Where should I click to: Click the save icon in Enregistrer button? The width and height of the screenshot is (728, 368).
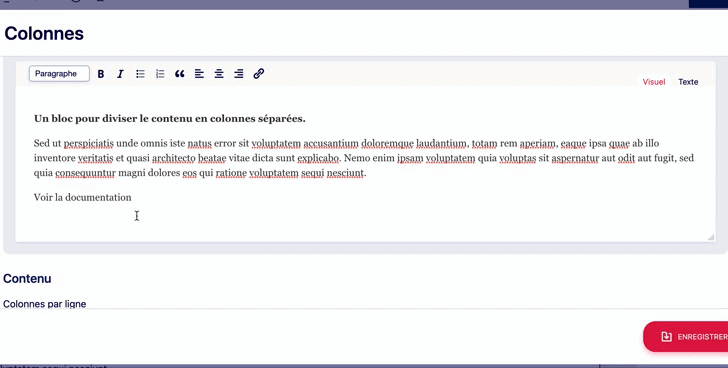[666, 336]
